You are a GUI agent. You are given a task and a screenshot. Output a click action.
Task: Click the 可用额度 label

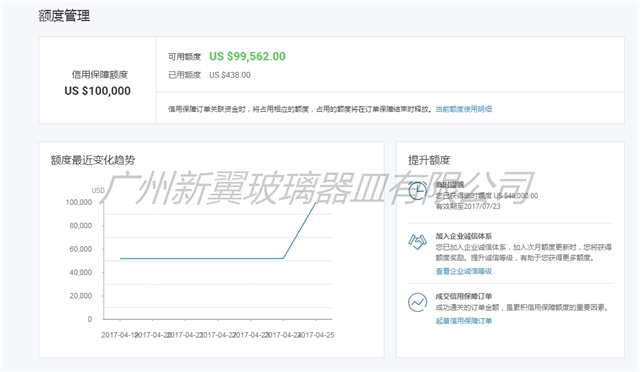point(184,57)
